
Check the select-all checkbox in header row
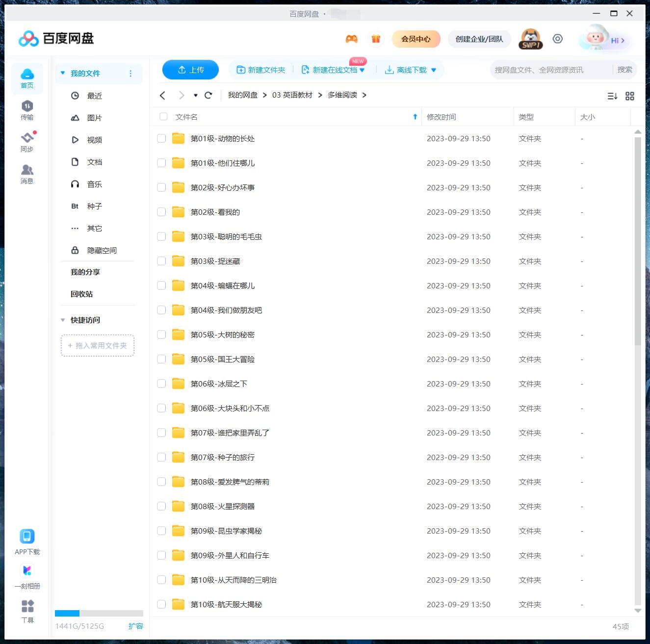point(163,117)
